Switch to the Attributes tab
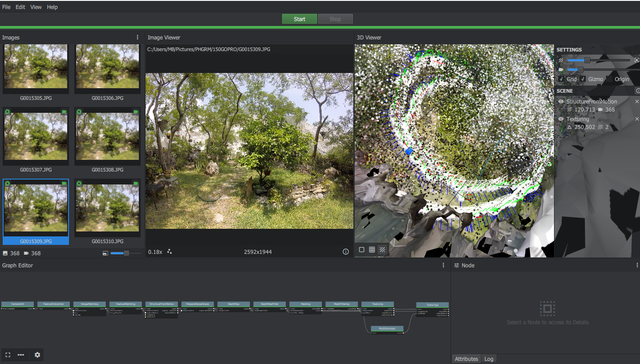The height and width of the screenshot is (364, 640). [x=466, y=359]
